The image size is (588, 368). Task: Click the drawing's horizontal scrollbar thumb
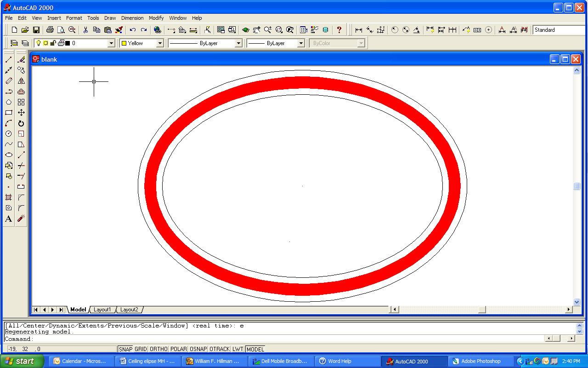click(482, 310)
